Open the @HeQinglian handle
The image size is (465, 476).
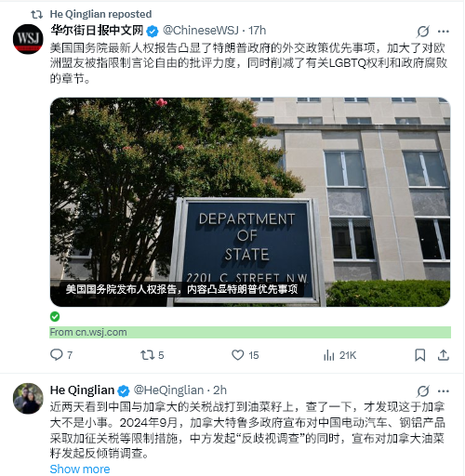tap(168, 390)
